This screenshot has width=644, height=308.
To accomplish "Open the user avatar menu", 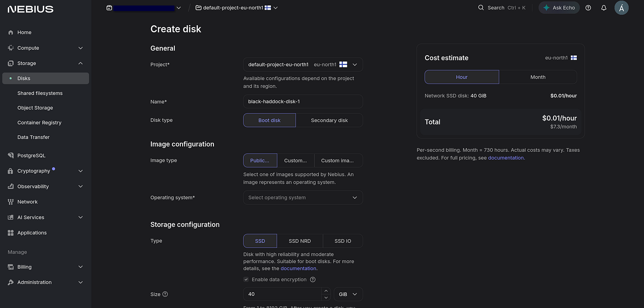I will 621,8.
